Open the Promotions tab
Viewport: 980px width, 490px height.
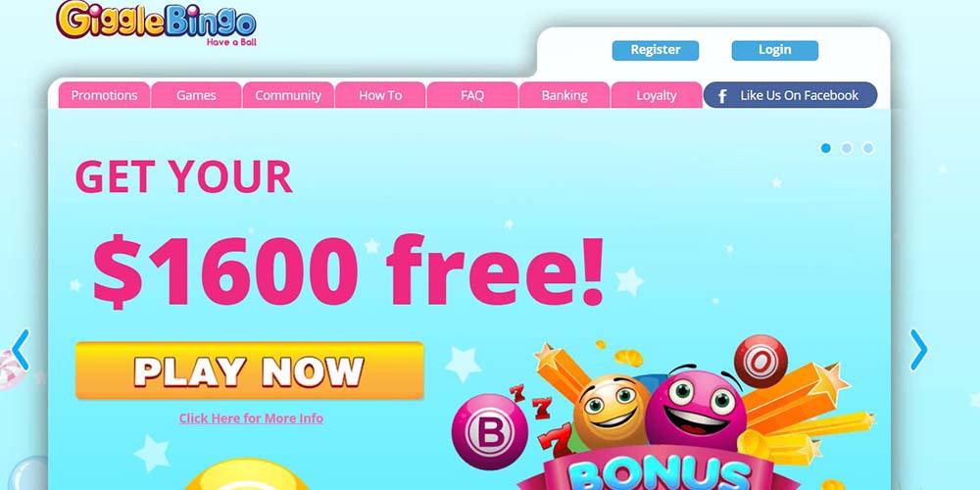click(105, 96)
